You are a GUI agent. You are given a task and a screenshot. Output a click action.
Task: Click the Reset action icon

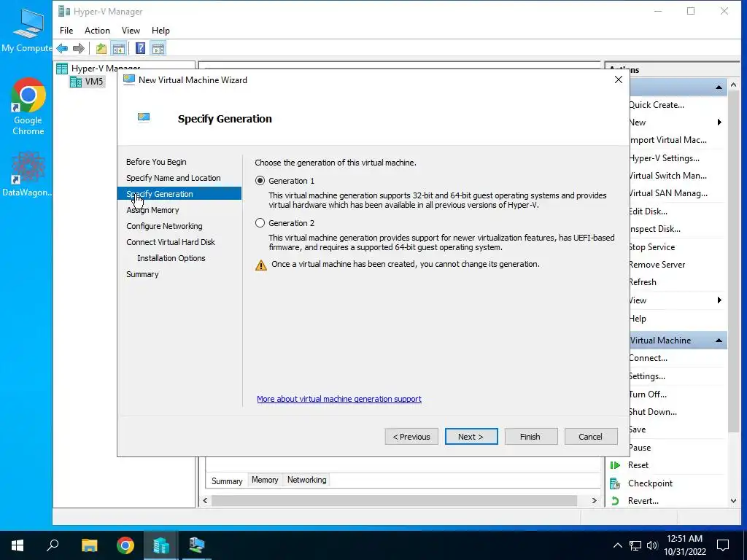[615, 465]
